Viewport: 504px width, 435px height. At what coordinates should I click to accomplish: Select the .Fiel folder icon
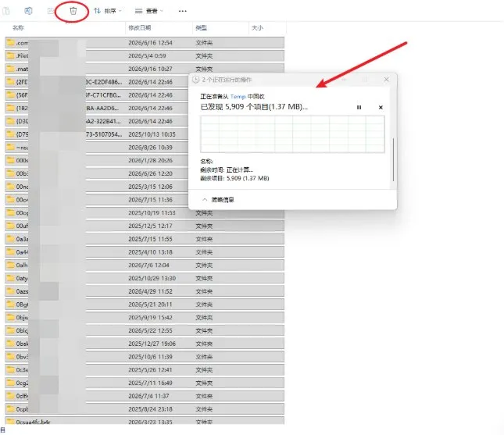pyautogui.click(x=11, y=55)
